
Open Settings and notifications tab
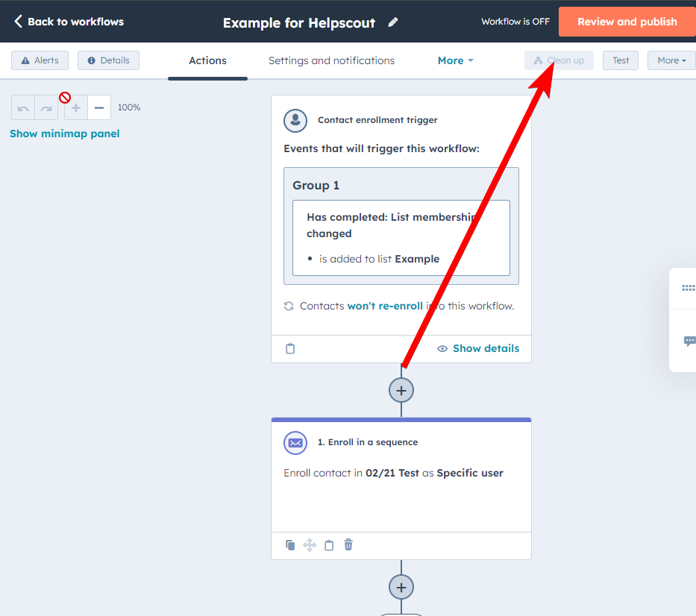pyautogui.click(x=331, y=61)
